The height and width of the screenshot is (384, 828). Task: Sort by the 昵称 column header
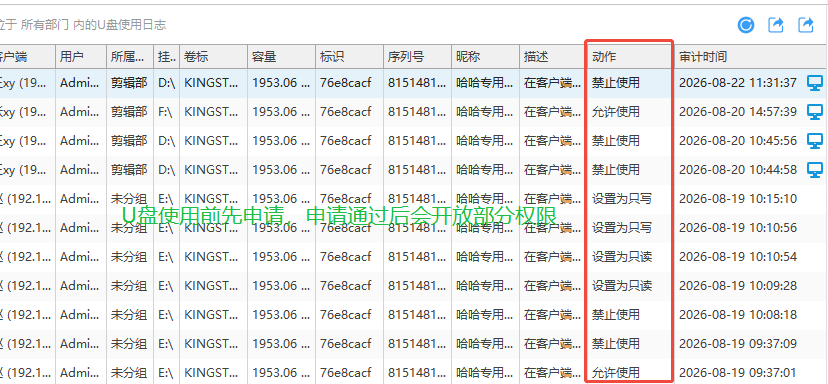[x=486, y=57]
